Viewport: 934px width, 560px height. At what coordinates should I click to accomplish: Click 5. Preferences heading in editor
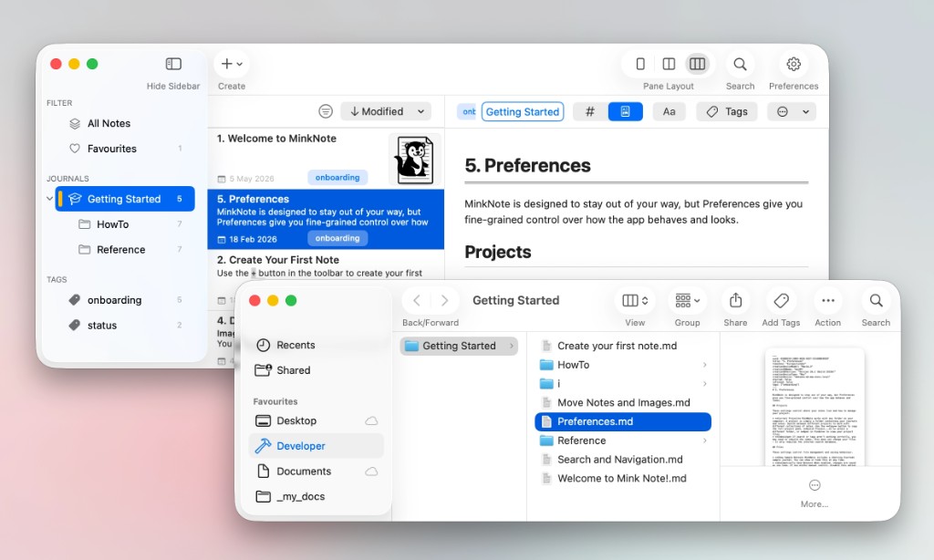[528, 166]
